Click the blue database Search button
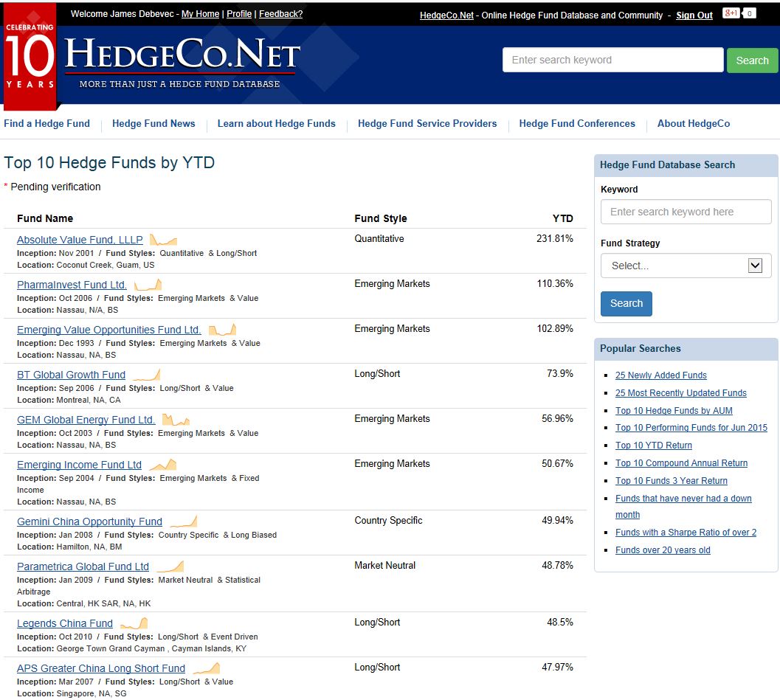This screenshot has height=700, width=780. coord(626,303)
